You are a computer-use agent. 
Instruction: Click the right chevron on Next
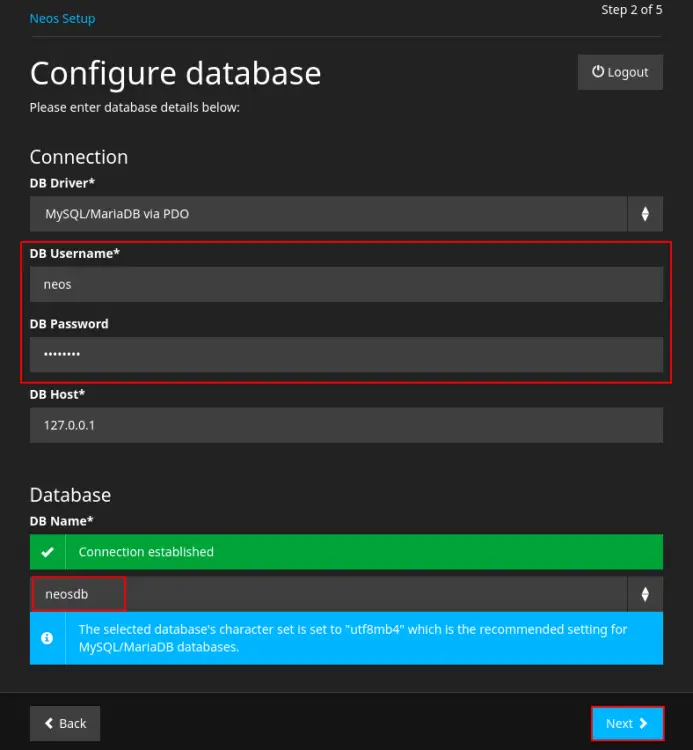coord(644,723)
